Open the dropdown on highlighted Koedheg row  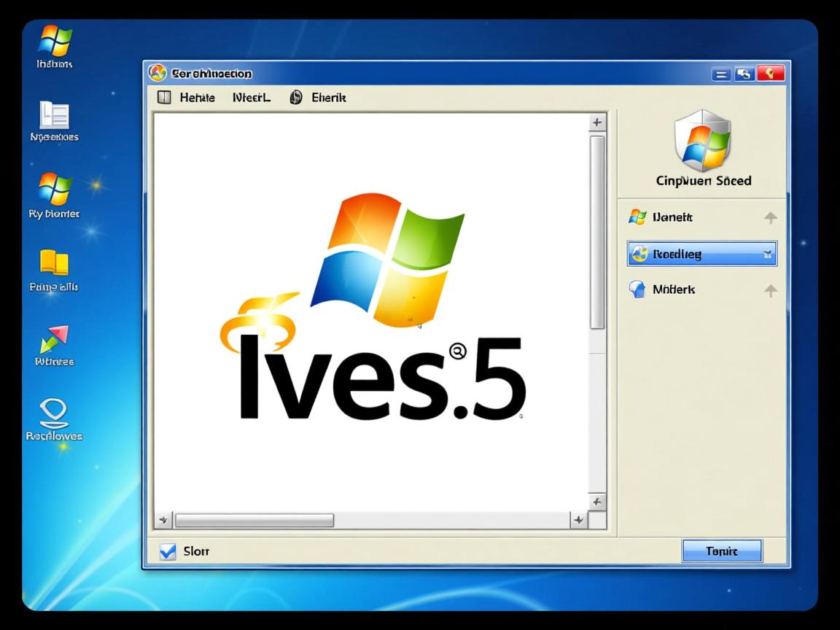767,254
